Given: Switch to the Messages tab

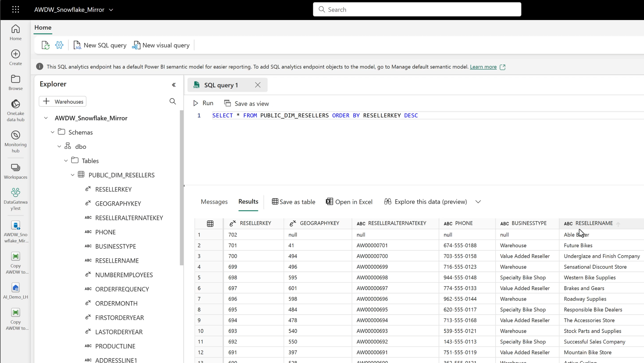Looking at the screenshot, I should click(214, 202).
